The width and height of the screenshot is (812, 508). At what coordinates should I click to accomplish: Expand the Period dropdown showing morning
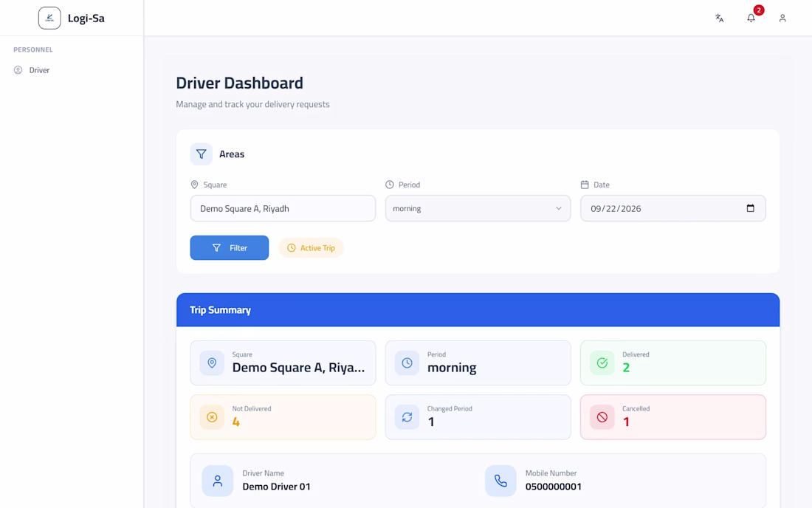478,208
